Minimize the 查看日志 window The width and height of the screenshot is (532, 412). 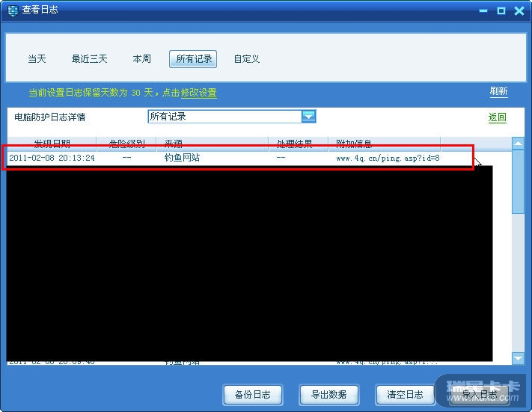(483, 11)
